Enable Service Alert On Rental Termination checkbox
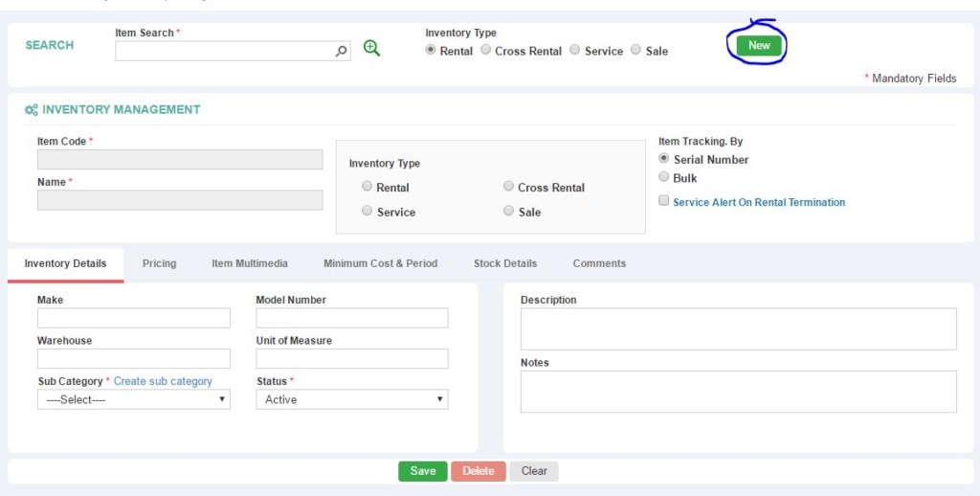 [664, 201]
